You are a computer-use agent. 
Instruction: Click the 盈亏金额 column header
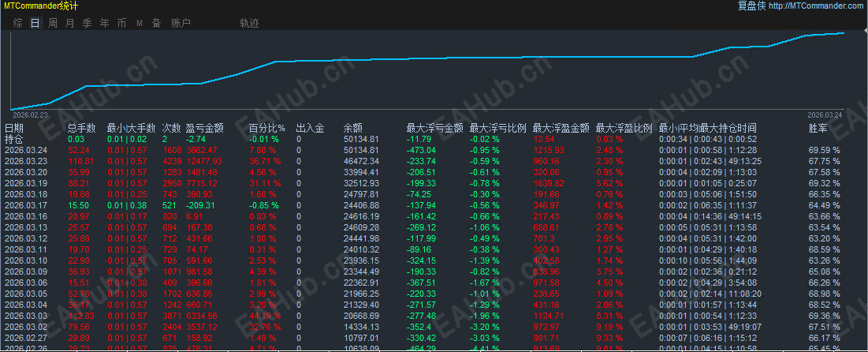pos(205,129)
